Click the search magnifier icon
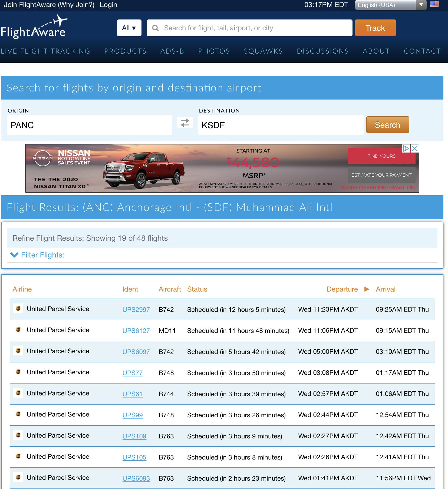The image size is (448, 489). click(156, 28)
